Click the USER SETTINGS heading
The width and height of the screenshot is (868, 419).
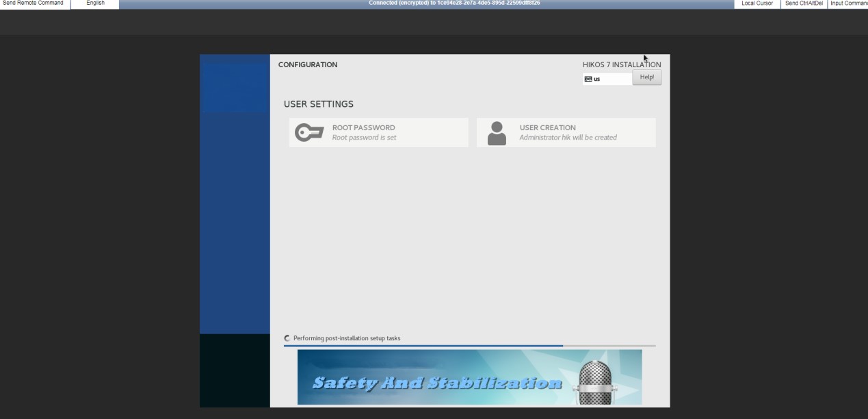click(x=319, y=104)
